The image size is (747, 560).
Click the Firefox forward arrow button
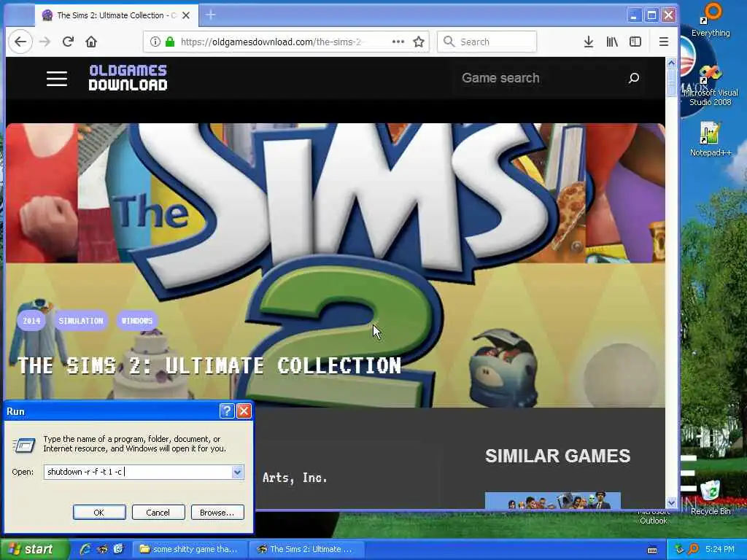[44, 42]
